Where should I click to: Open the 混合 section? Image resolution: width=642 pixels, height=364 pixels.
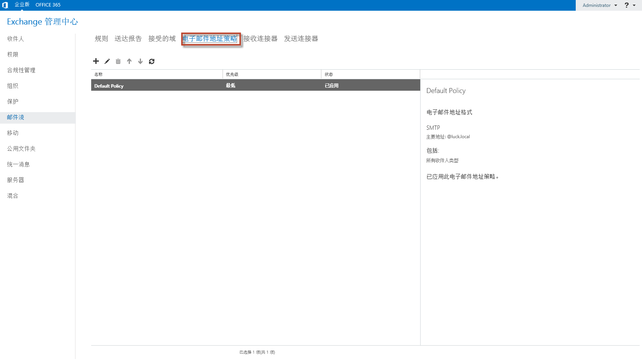(x=13, y=196)
